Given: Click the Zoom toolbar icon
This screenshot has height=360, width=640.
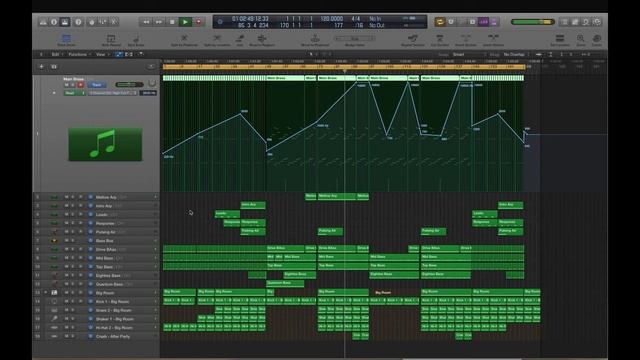Looking at the screenshot, I should (x=581, y=40).
